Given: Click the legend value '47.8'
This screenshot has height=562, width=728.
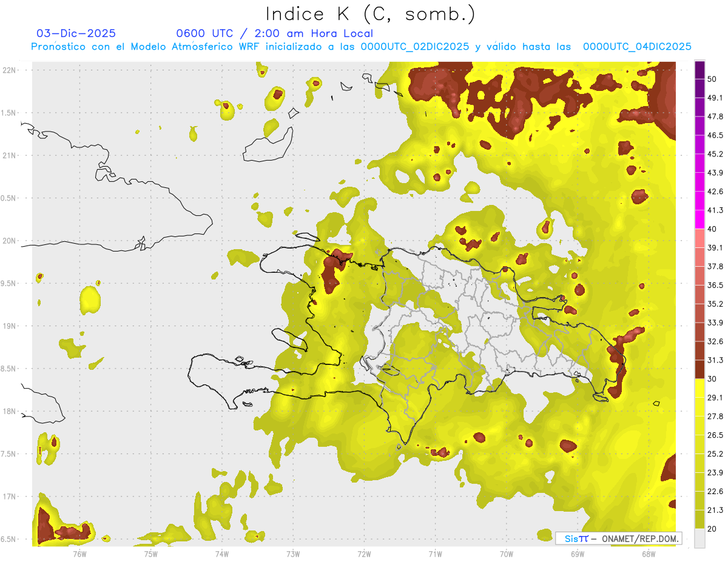Looking at the screenshot, I should click(715, 117).
